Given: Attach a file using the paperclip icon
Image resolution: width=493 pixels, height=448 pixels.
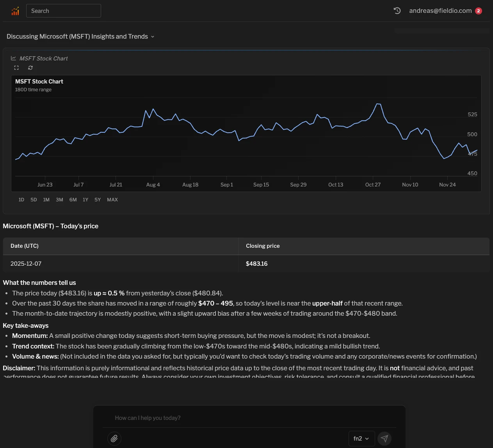Looking at the screenshot, I should pyautogui.click(x=114, y=438).
